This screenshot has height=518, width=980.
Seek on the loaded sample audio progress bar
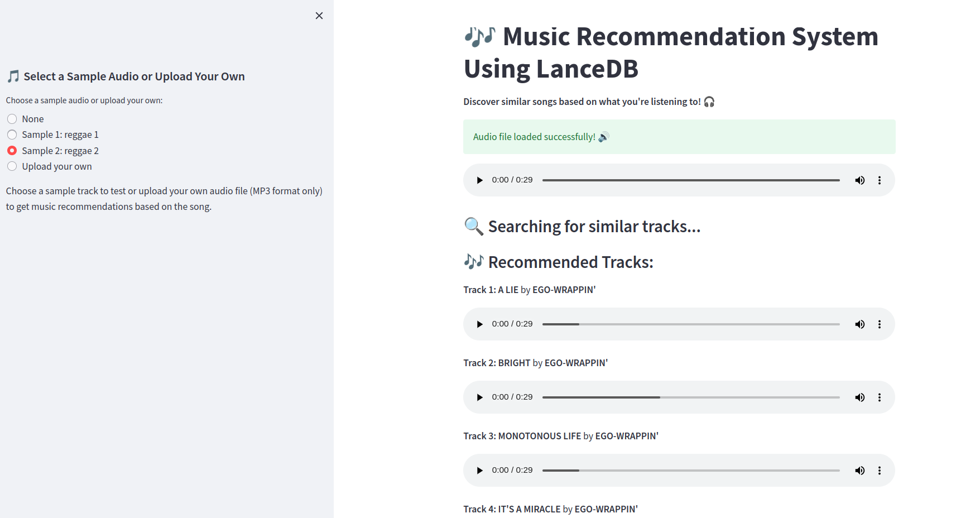coord(691,180)
